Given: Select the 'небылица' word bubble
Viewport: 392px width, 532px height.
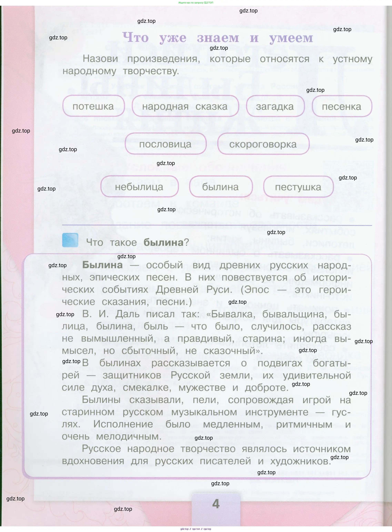Looking at the screenshot, I should click(x=139, y=187).
